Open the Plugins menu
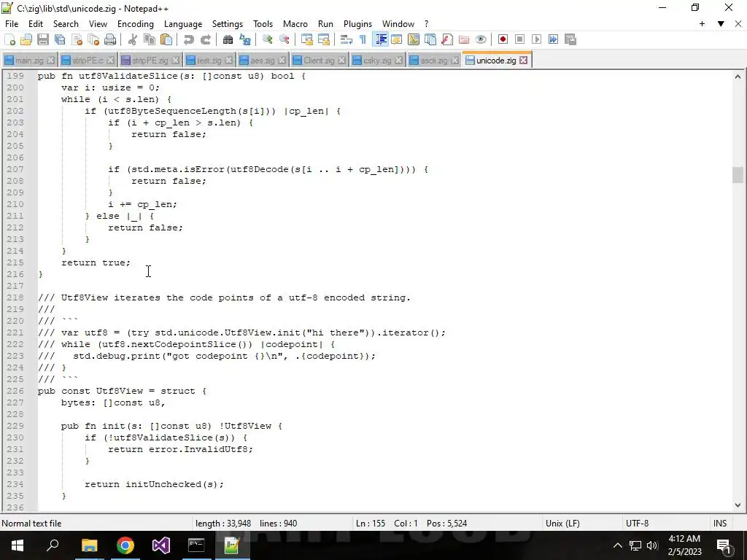The height and width of the screenshot is (560, 747). point(357,24)
